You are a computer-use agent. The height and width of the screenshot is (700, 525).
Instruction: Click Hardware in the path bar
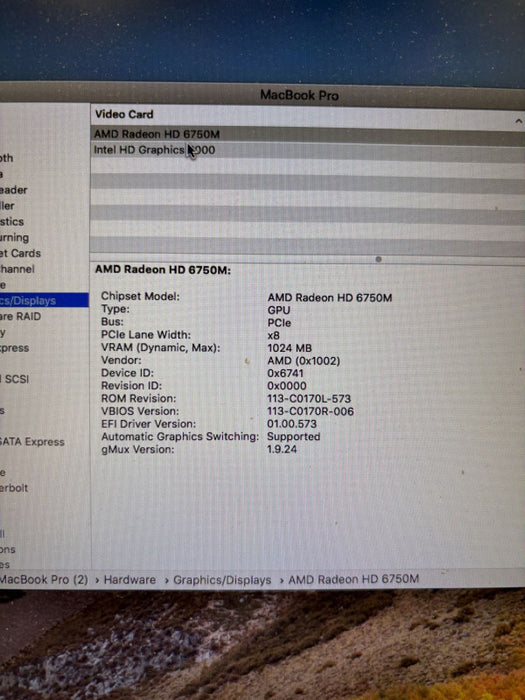tap(130, 580)
